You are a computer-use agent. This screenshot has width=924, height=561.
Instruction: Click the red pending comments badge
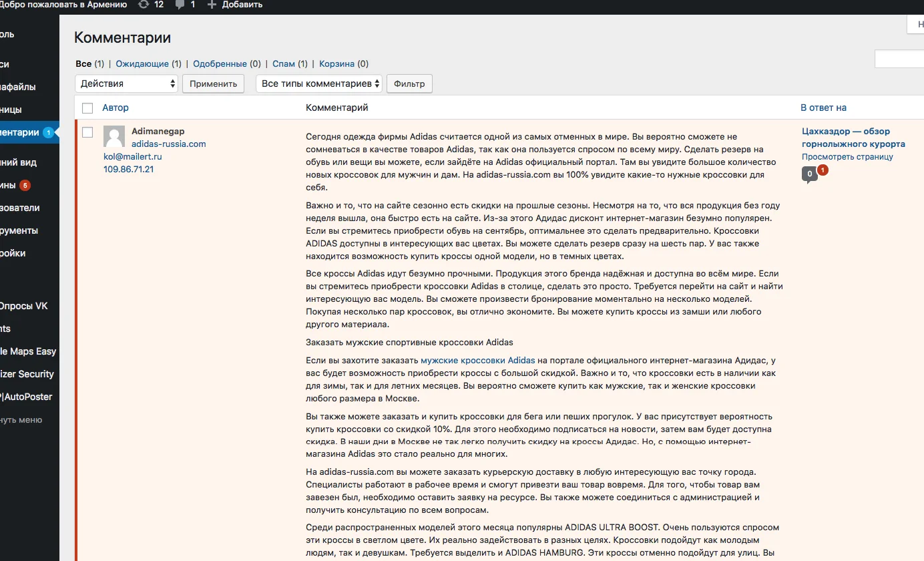click(x=823, y=170)
